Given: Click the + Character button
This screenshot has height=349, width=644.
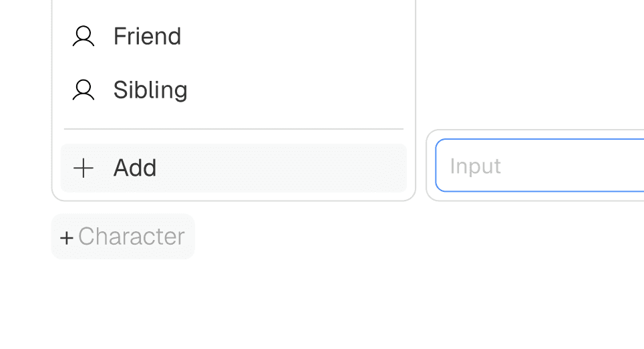Looking at the screenshot, I should click(123, 237).
